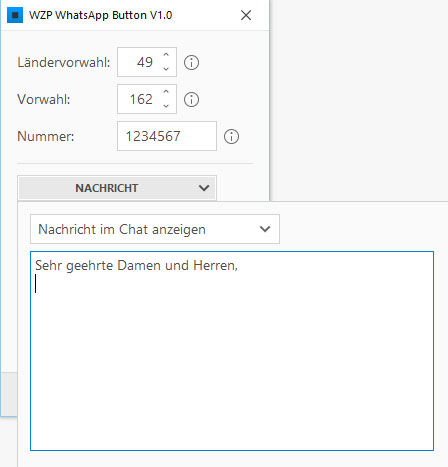Viewport: 448px width, 467px height.
Task: Place cursor after 'Sehr geehrte Damen und Herren,'
Action: pos(239,266)
